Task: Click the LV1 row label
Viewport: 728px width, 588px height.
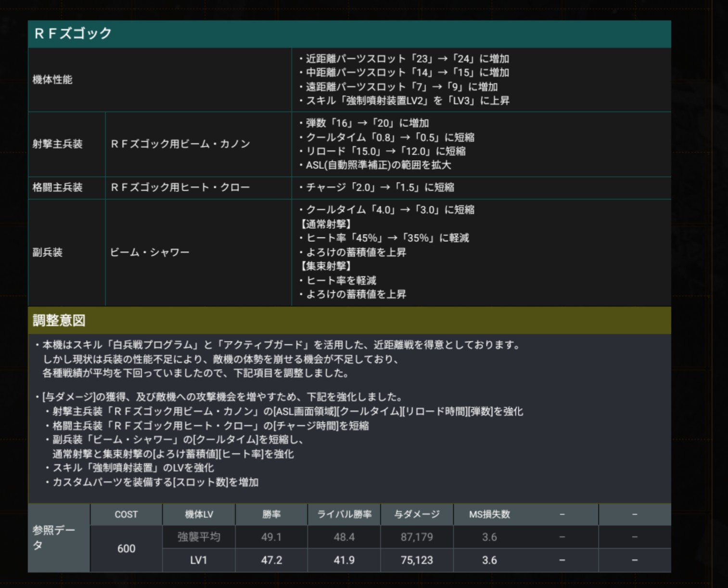Action: pos(199,560)
